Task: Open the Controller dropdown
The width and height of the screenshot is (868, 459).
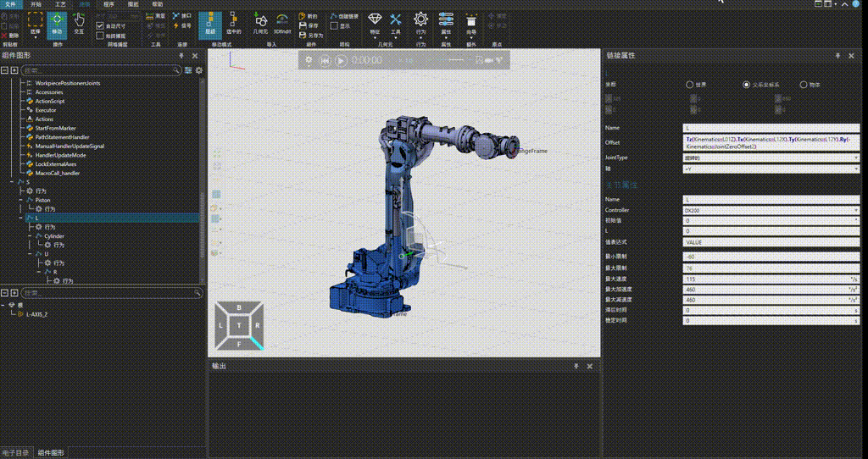Action: [771, 210]
